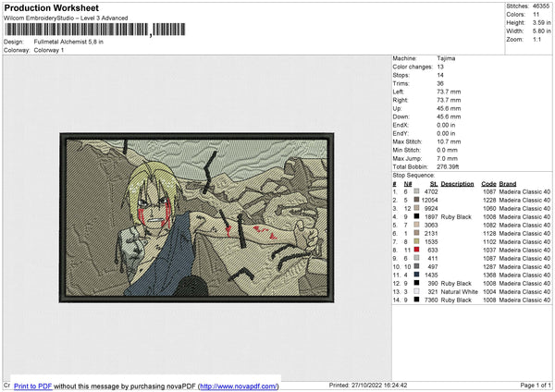The image size is (555, 392).
Task: Select the Max Jump value 7.0 mm
Action: click(x=447, y=158)
